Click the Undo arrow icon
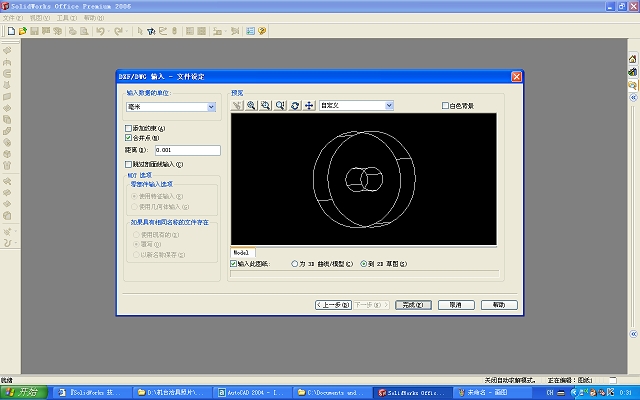Image resolution: width=640 pixels, height=400 pixels. pos(100,31)
